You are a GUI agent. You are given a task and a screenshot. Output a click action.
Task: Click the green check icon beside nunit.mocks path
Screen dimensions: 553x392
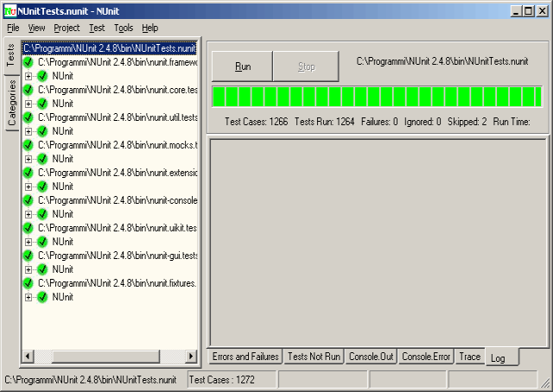(28, 145)
